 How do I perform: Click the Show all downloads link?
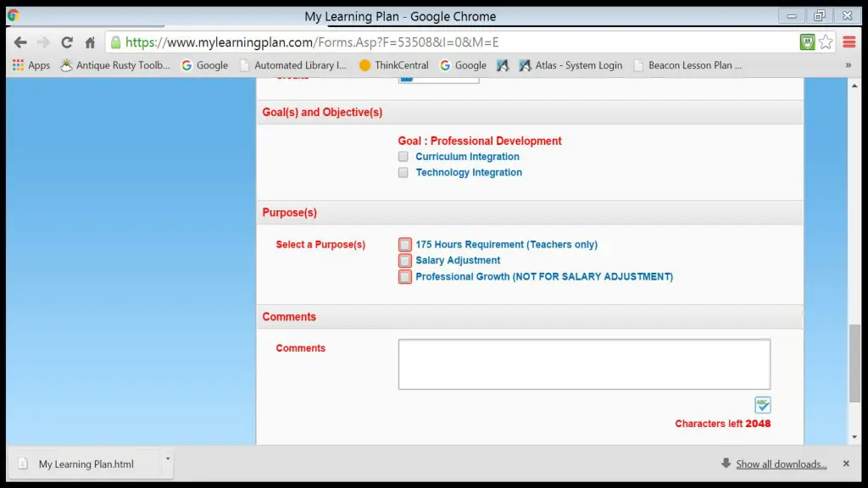click(x=781, y=464)
